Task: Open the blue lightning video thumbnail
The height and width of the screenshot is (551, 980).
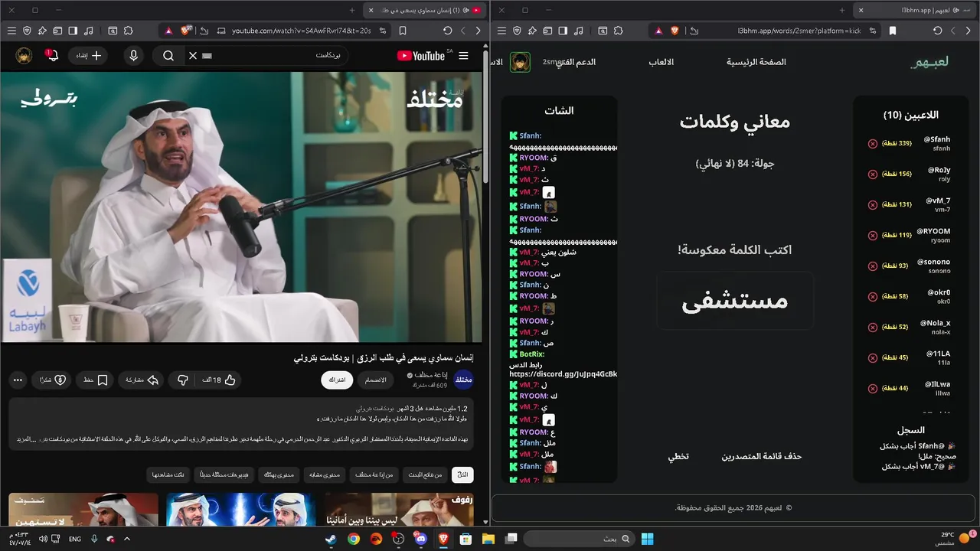Action: pyautogui.click(x=241, y=510)
